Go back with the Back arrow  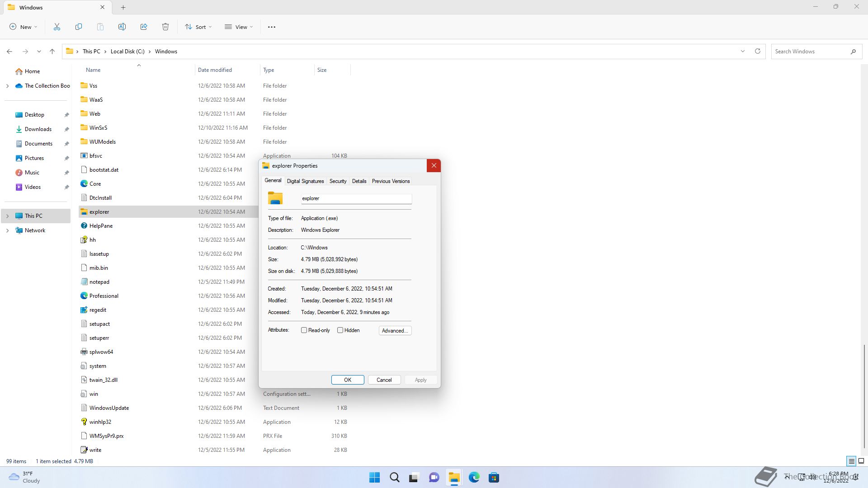tap(9, 52)
